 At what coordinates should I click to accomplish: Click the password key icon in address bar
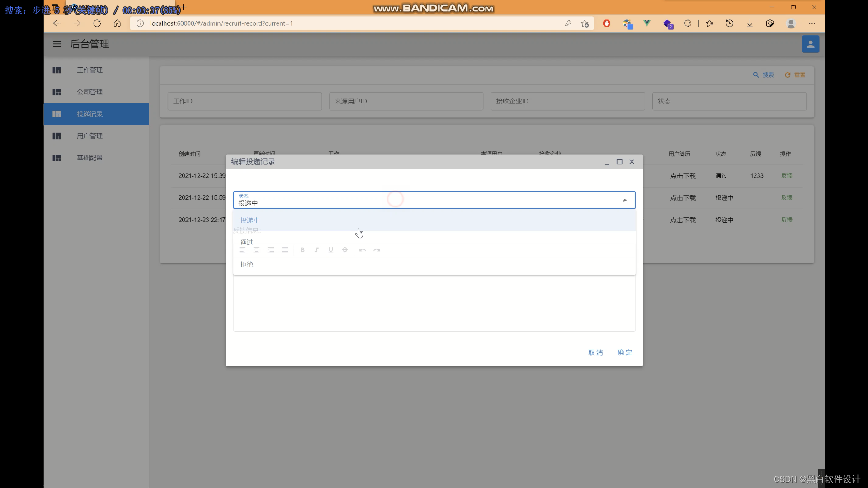tap(568, 23)
